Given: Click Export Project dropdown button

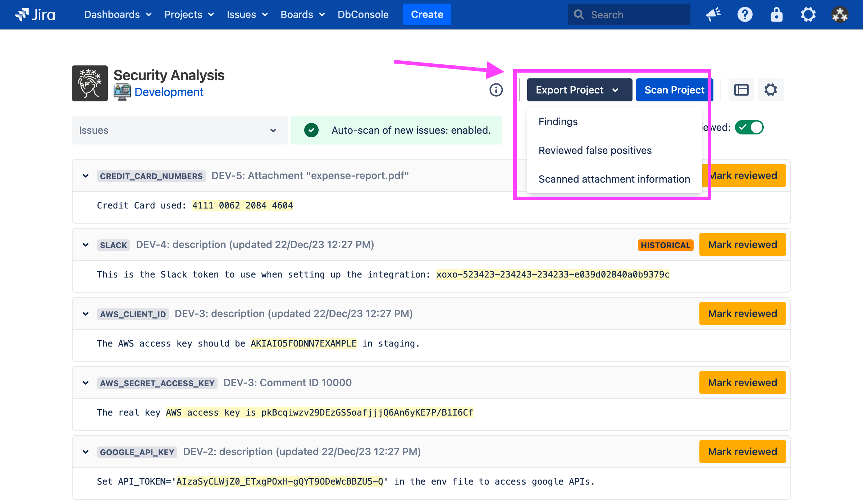Looking at the screenshot, I should (579, 90).
